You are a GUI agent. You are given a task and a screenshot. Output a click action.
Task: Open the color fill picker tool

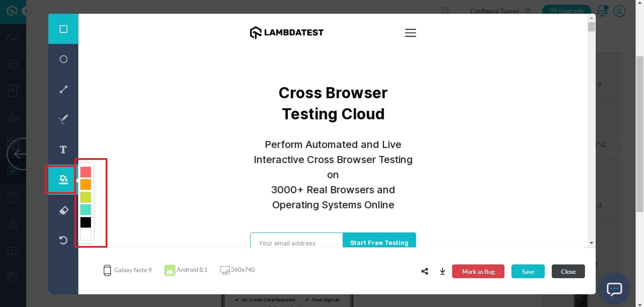coord(63,180)
